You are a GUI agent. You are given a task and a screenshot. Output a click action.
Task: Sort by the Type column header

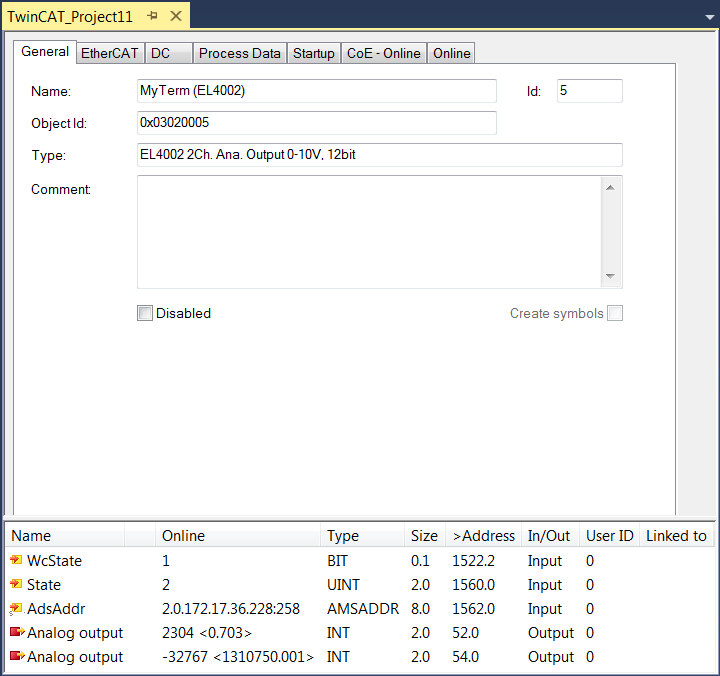coord(362,535)
